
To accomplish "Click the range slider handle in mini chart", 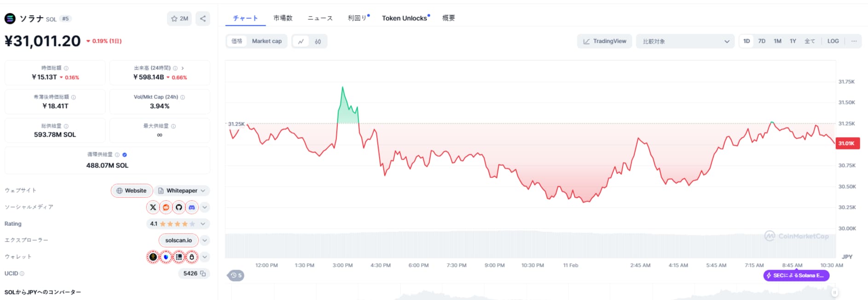I will (x=834, y=292).
